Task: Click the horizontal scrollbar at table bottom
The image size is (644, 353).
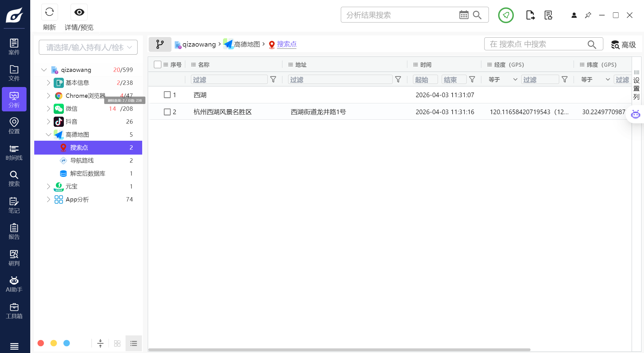Action: coord(339,350)
